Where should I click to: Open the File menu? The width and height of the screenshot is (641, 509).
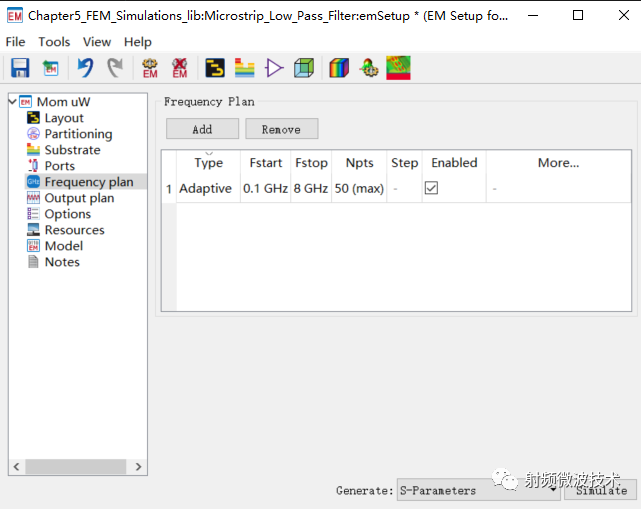point(16,42)
